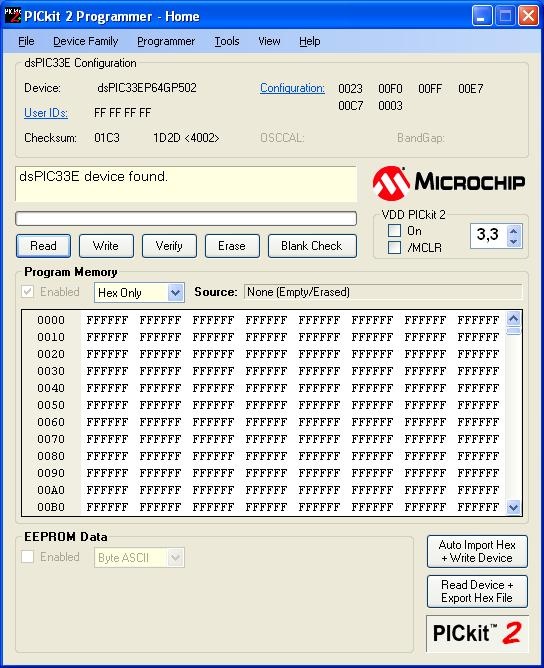This screenshot has width=544, height=668.
Task: Click program memory scrollbar up arrow
Action: 513,318
